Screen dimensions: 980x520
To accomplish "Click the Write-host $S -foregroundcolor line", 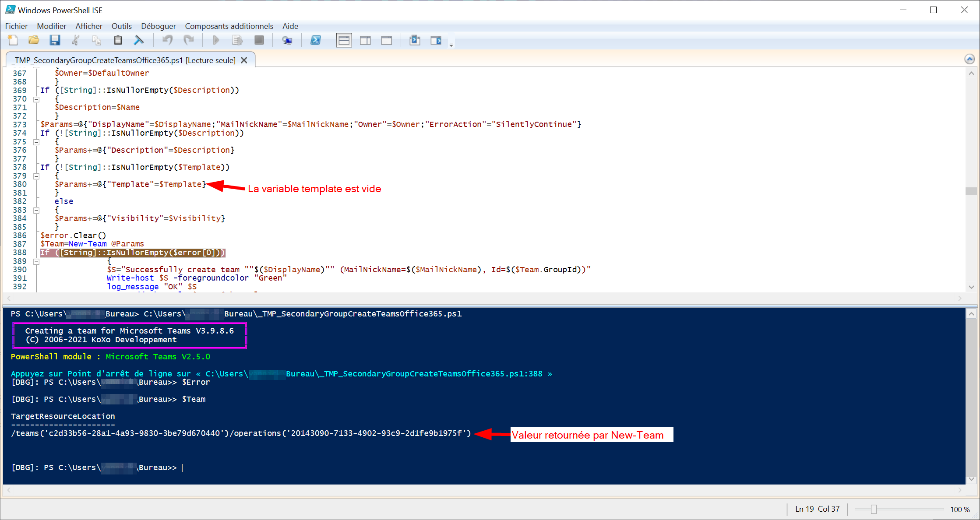I will tap(197, 278).
